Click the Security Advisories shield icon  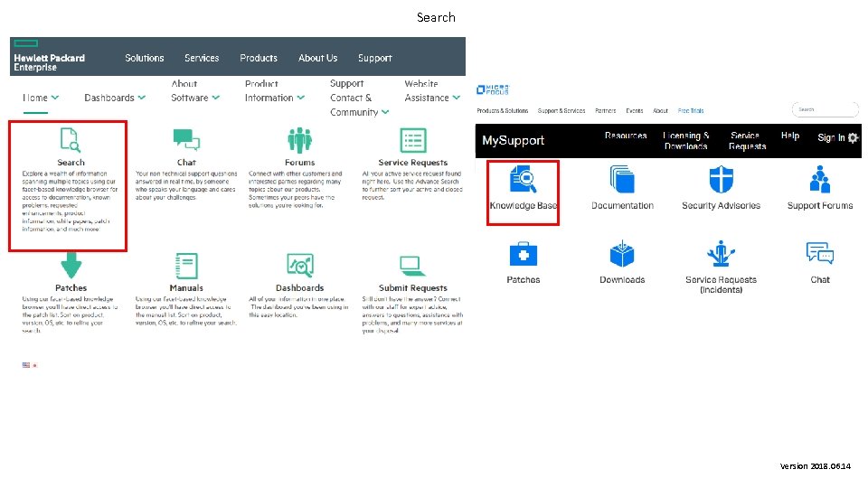pyautogui.click(x=721, y=179)
